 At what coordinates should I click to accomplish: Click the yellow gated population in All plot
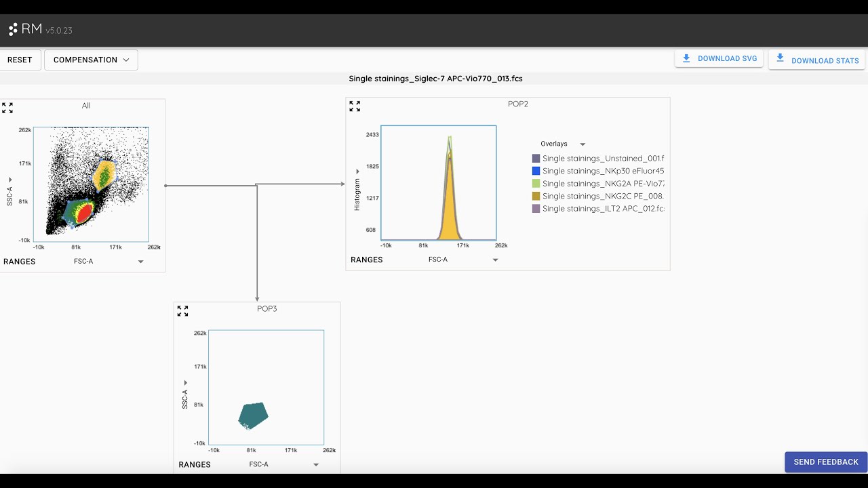point(104,175)
